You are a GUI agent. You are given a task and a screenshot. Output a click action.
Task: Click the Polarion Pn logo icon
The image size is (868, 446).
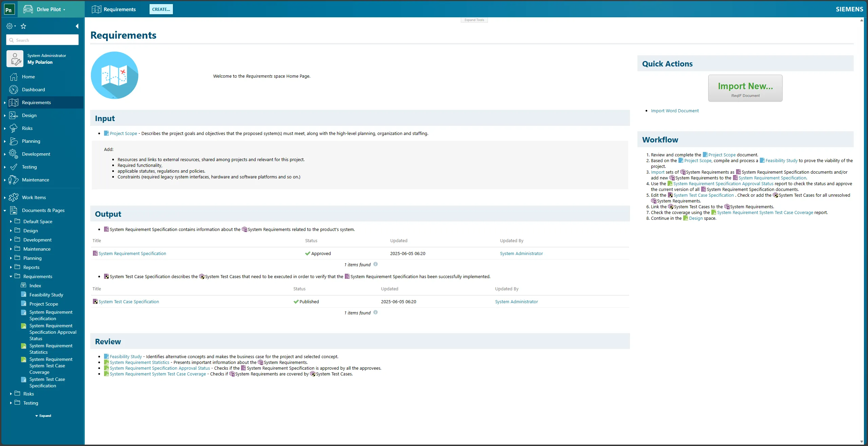[9, 9]
